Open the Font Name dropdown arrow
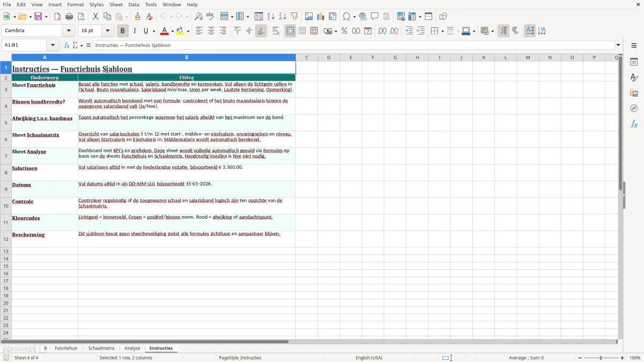644x362 pixels. click(69, 31)
